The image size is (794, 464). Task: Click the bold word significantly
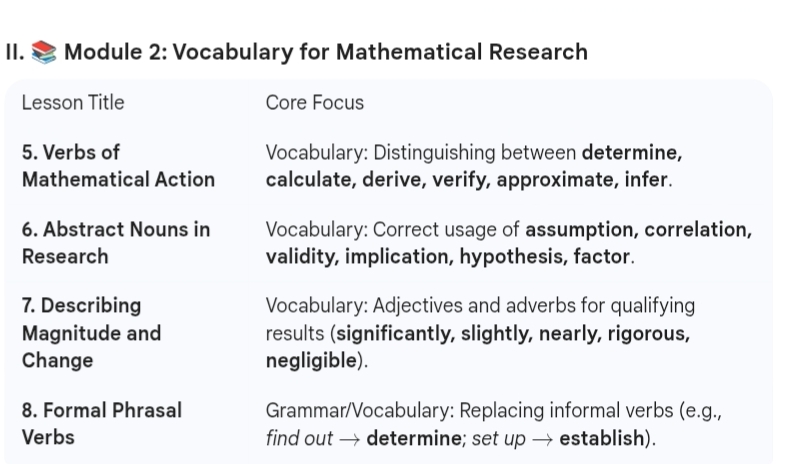pos(397,332)
